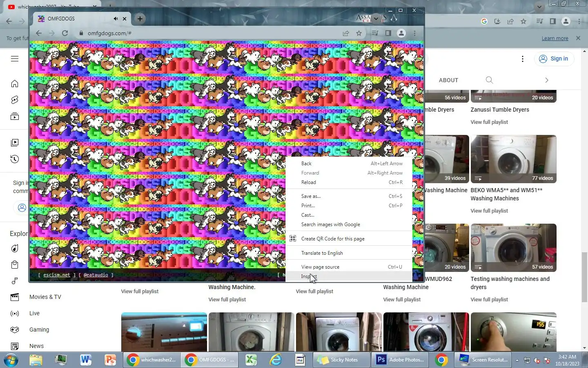588x368 pixels.
Task: Click the omfgdogs.com address bar
Action: (x=208, y=34)
